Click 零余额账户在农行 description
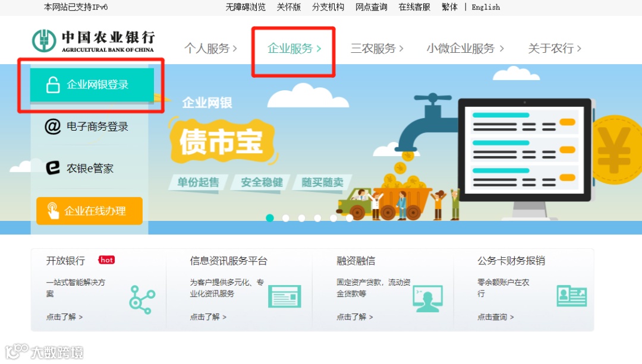Viewport: 642px width, 364px height. 503,288
